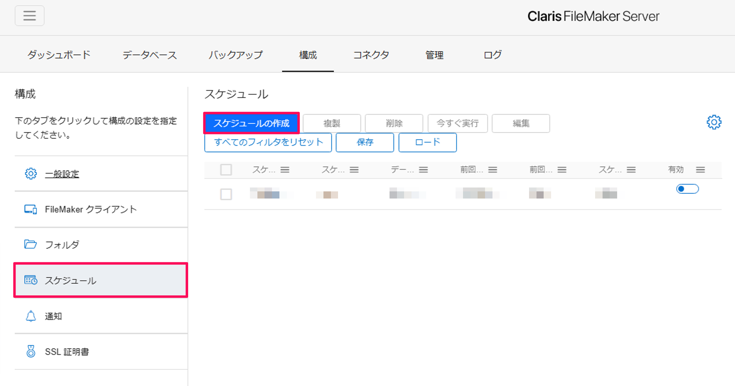The image size is (735, 386).
Task: Check the select-all checkbox in table header
Action: coord(226,170)
